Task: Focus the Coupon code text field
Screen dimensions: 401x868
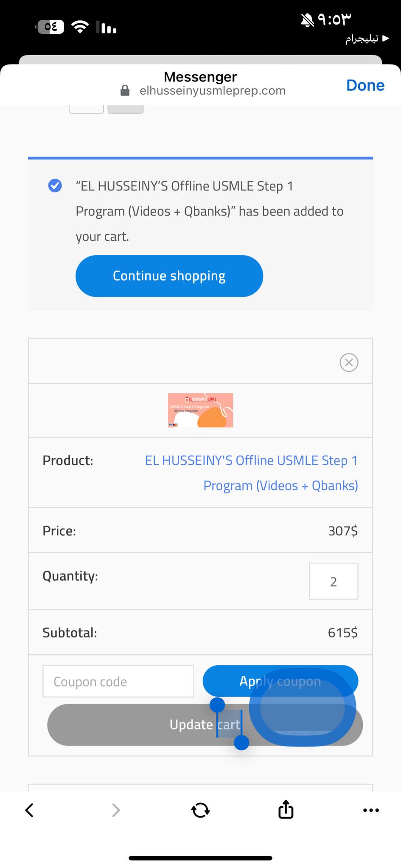Action: (x=118, y=681)
